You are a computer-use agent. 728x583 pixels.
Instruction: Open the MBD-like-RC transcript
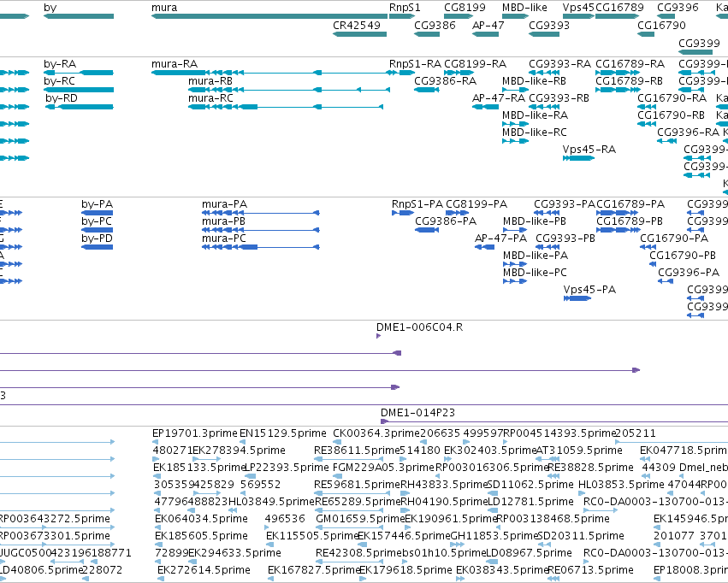[x=515, y=141]
